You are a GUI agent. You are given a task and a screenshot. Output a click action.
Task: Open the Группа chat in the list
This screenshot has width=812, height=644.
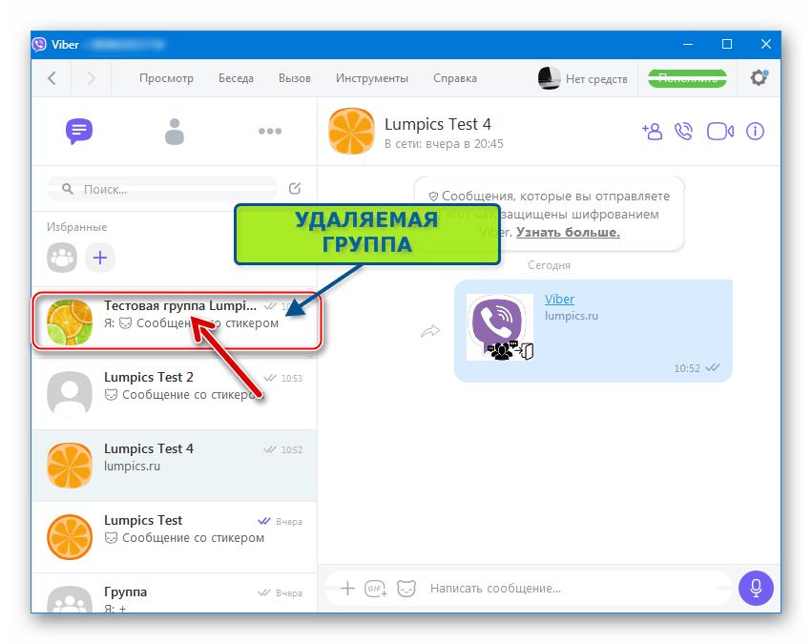pyautogui.click(x=175, y=593)
